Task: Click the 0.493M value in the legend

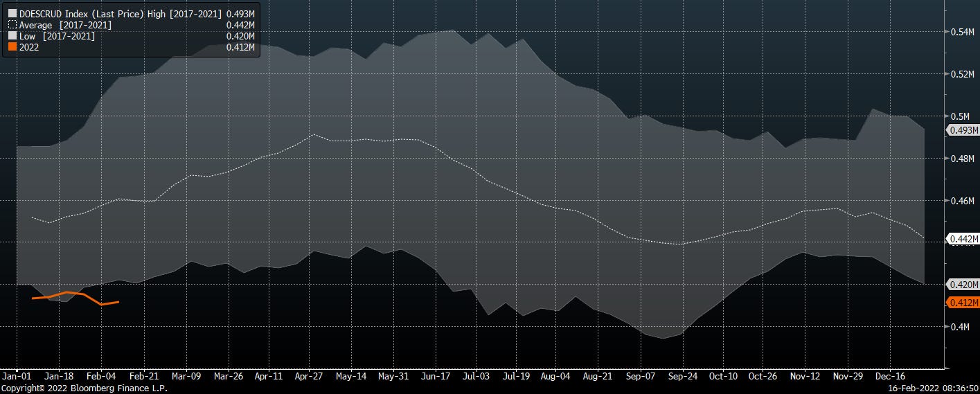Action: pyautogui.click(x=241, y=13)
